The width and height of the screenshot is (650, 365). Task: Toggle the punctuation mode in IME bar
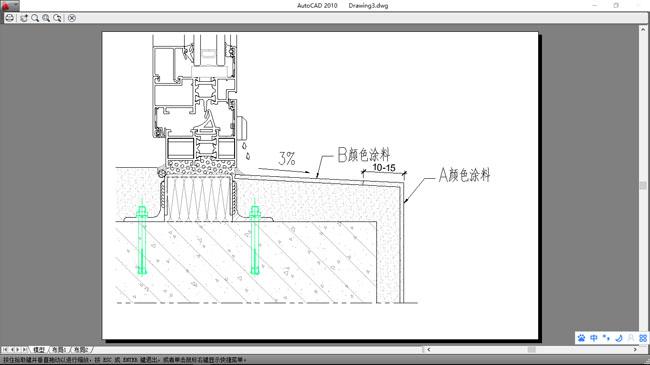(x=606, y=338)
